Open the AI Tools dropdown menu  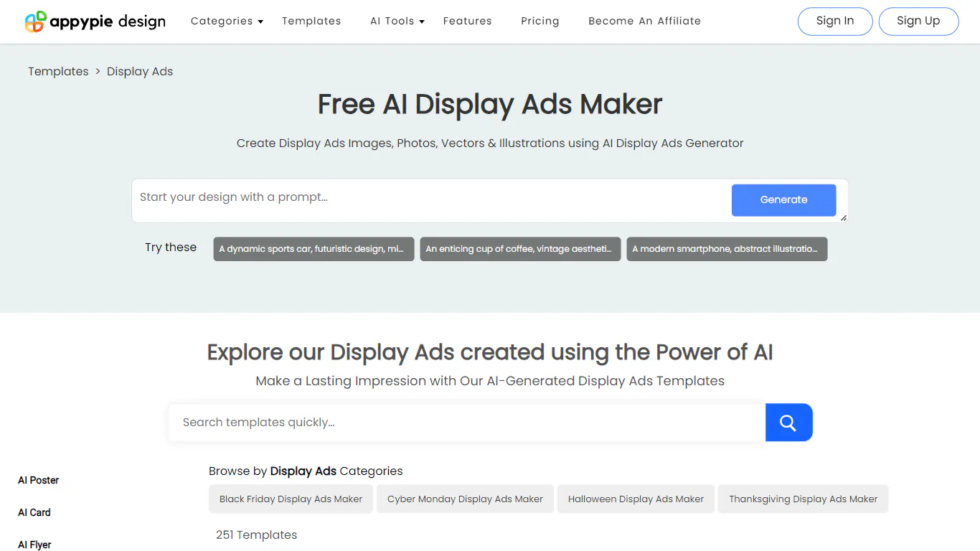point(396,22)
